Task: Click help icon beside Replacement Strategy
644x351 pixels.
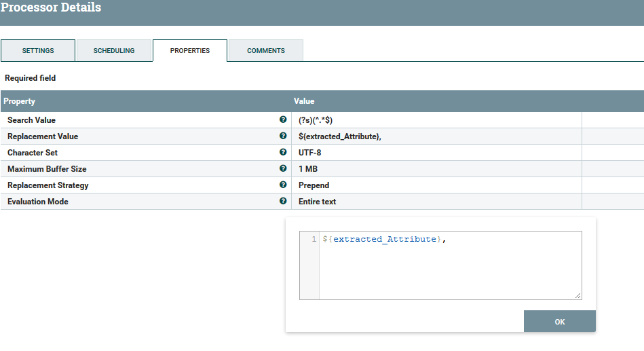Action: pos(283,185)
